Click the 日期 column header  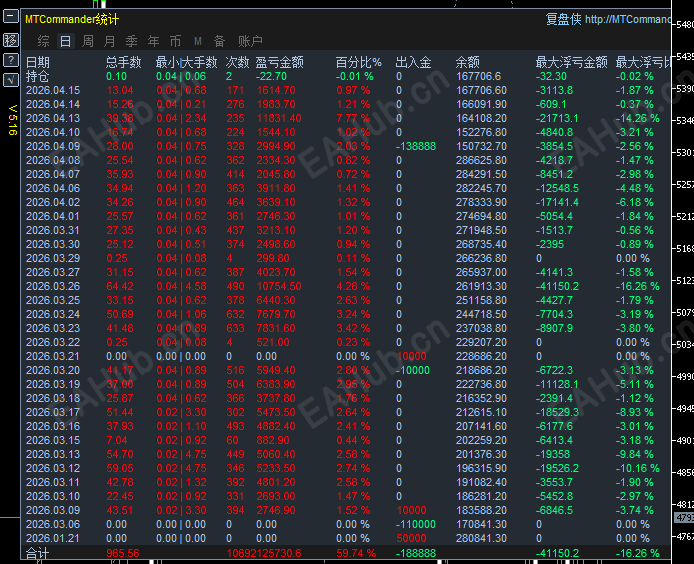click(38, 62)
